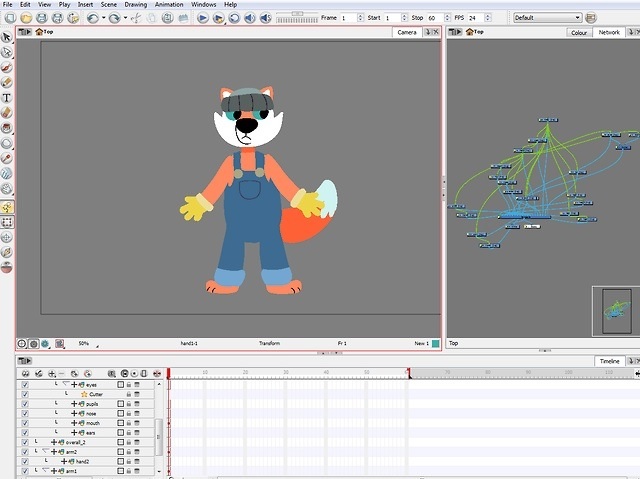Collapse the arm2 layer group

pos(43,451)
